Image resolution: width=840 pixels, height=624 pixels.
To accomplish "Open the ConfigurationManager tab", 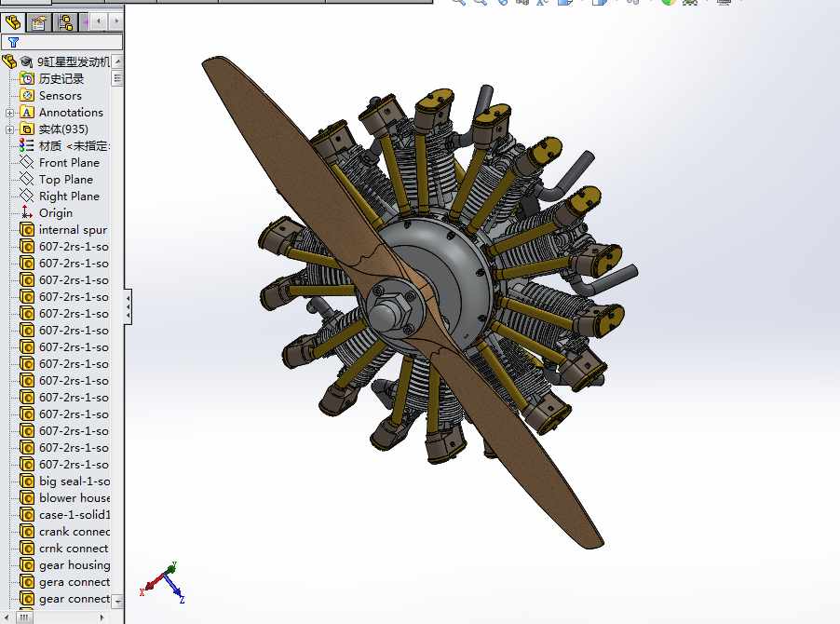I will click(65, 21).
